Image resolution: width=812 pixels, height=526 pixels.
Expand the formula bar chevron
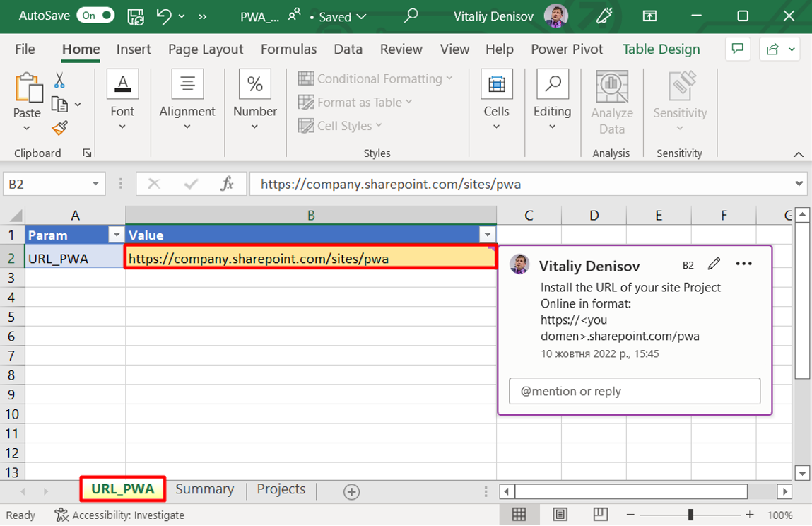coord(799,183)
